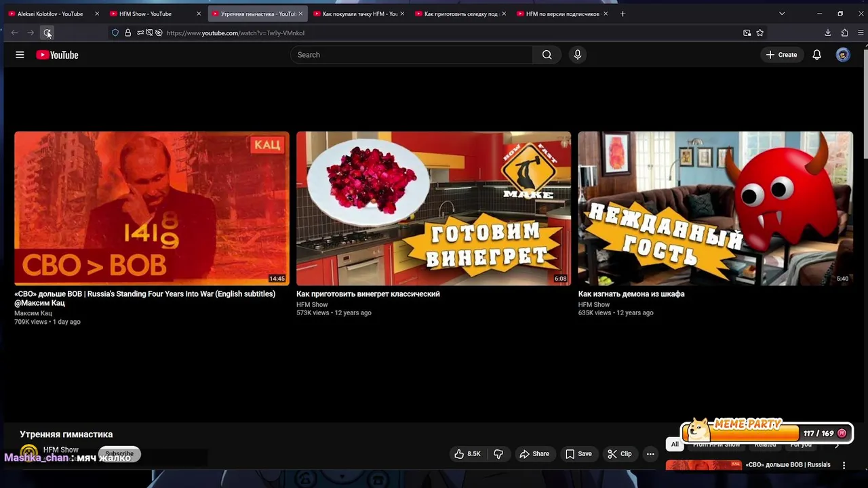
Task: Like the video with 8.5K likes
Action: 467,454
